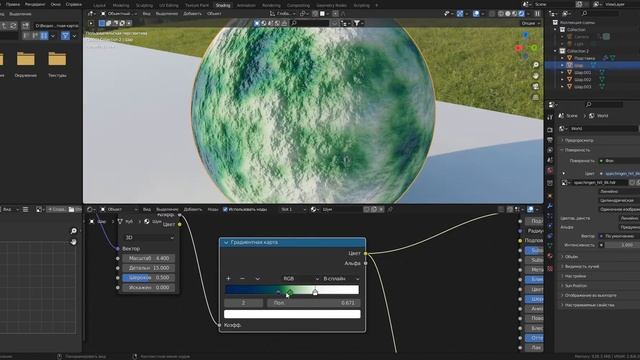Select wireframe viewport shading mode
Screen dimensions: 640x360
click(501, 13)
